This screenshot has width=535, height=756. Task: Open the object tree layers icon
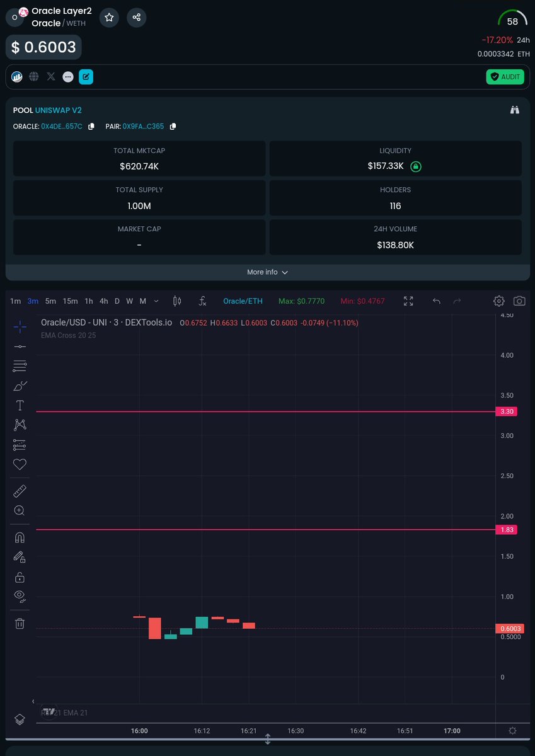(x=20, y=719)
